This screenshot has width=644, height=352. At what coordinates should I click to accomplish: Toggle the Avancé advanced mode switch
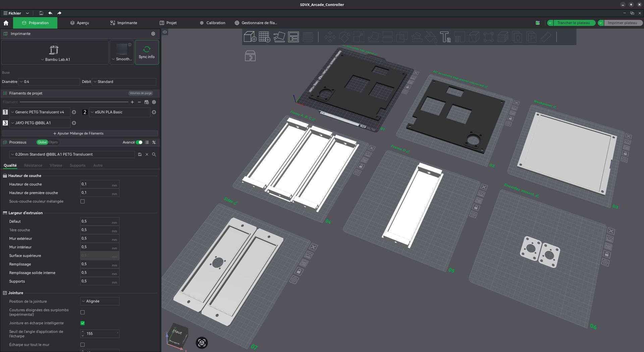click(139, 142)
